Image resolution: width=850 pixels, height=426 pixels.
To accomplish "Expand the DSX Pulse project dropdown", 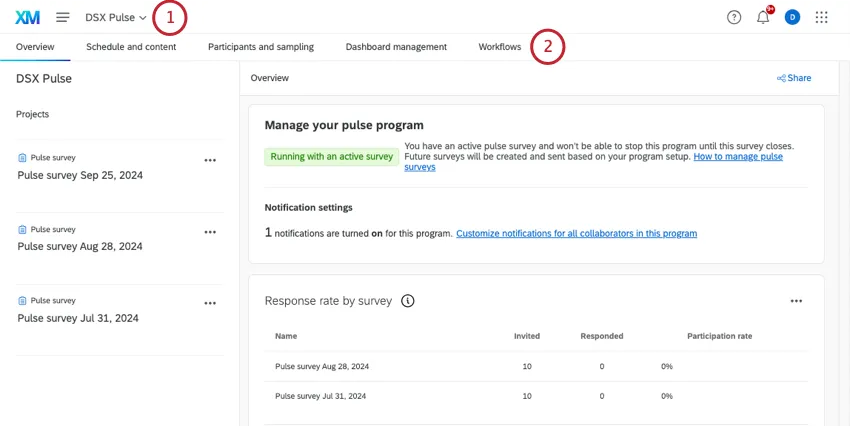I will [116, 17].
